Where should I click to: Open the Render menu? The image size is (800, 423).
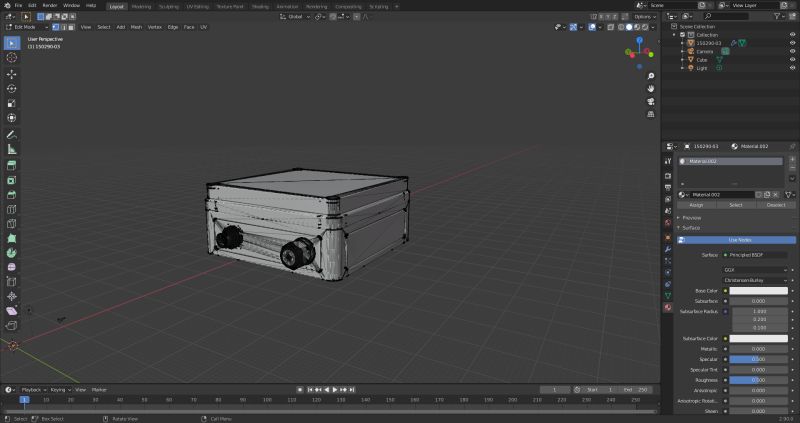coord(49,6)
